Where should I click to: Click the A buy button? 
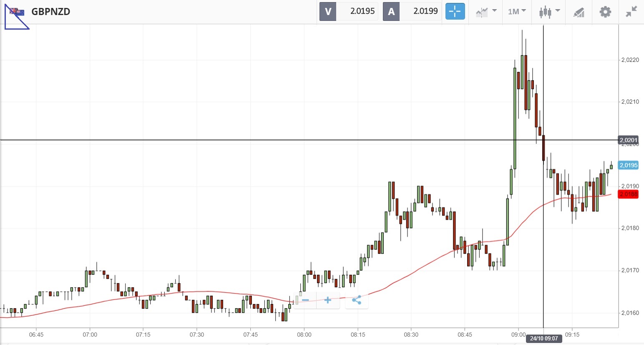coord(391,11)
